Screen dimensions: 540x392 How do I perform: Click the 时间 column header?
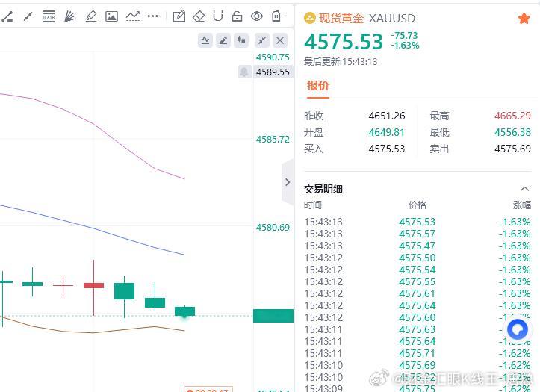[313, 205]
